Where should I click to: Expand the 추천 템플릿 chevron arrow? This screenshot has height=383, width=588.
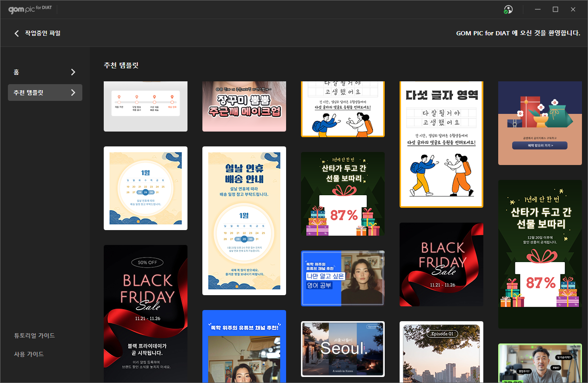pos(73,92)
